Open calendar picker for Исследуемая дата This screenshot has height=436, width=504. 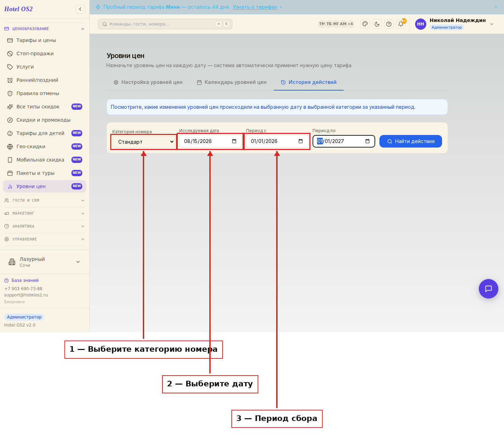tap(234, 141)
